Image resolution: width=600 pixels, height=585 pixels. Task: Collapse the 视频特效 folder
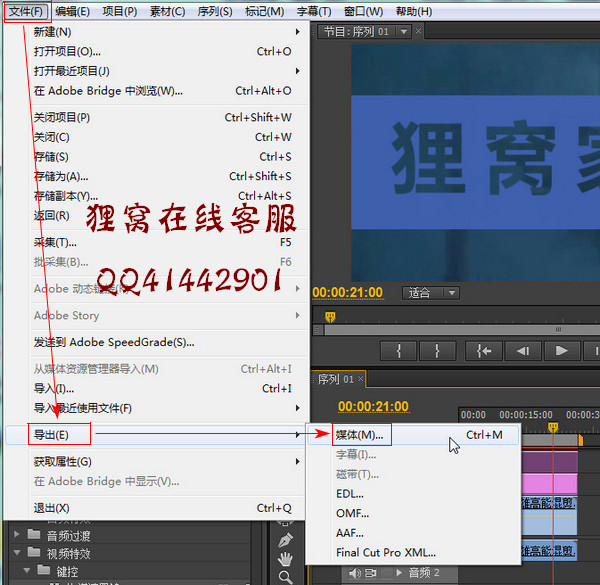[x=17, y=552]
